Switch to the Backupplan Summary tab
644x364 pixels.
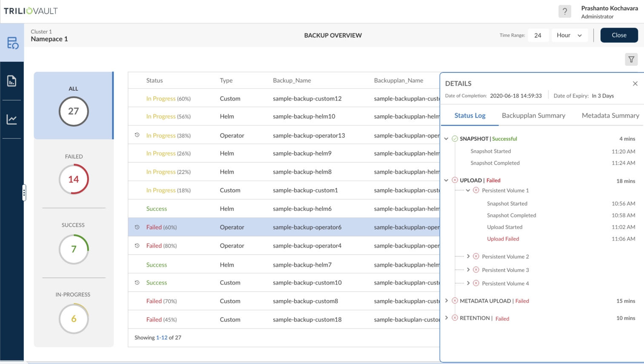pyautogui.click(x=533, y=115)
